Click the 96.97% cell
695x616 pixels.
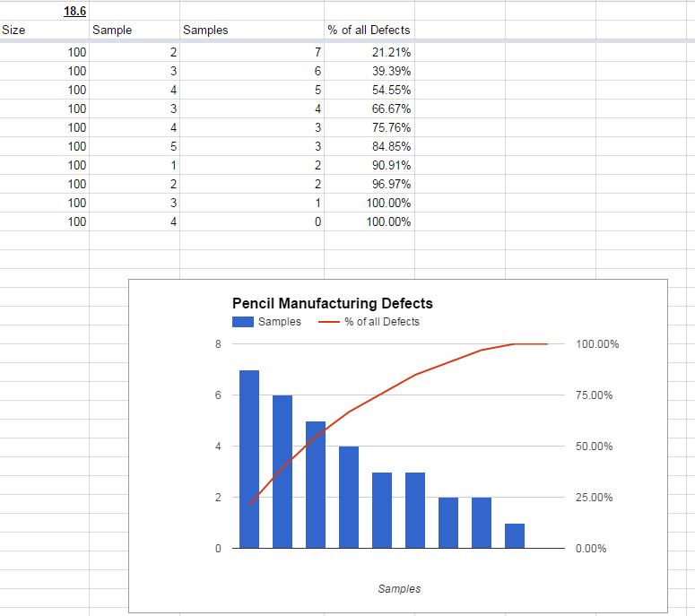[369, 184]
